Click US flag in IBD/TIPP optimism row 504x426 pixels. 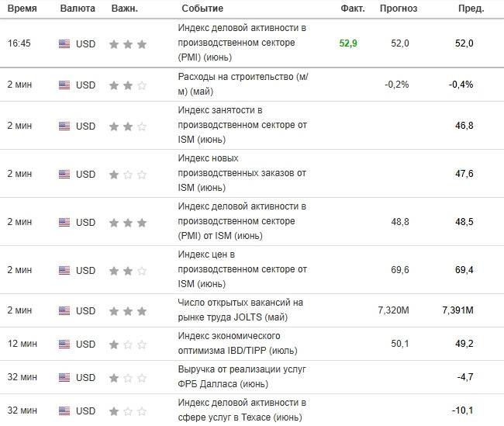pyautogui.click(x=64, y=345)
